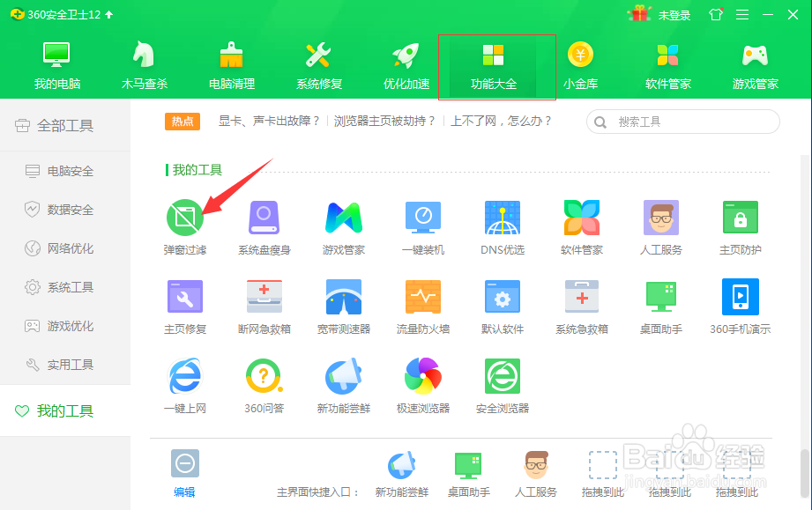Launch the 360手机演示 tool
This screenshot has width=812, height=510.
coord(740,307)
